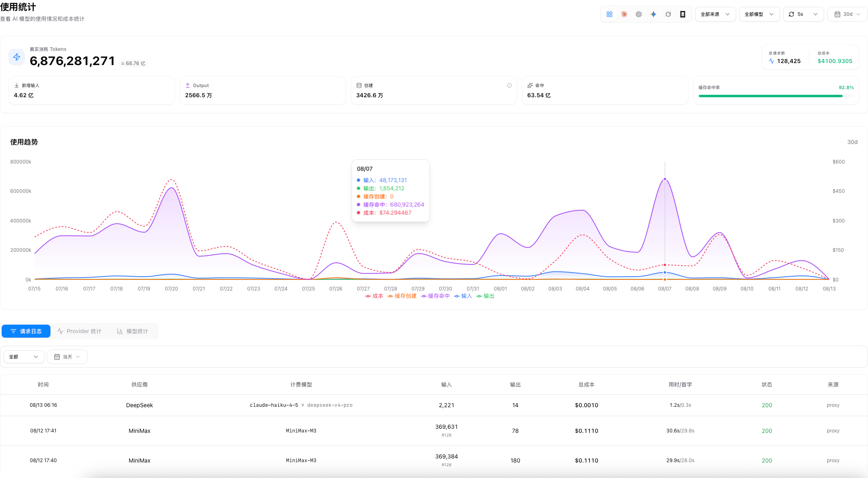Select the all-apps grid icon filter
Screen dimensions: 868x478
pos(609,14)
